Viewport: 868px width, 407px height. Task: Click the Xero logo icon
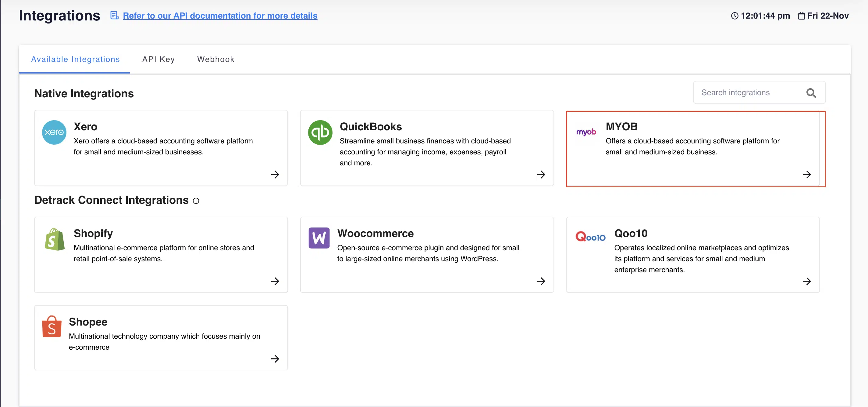(x=54, y=132)
